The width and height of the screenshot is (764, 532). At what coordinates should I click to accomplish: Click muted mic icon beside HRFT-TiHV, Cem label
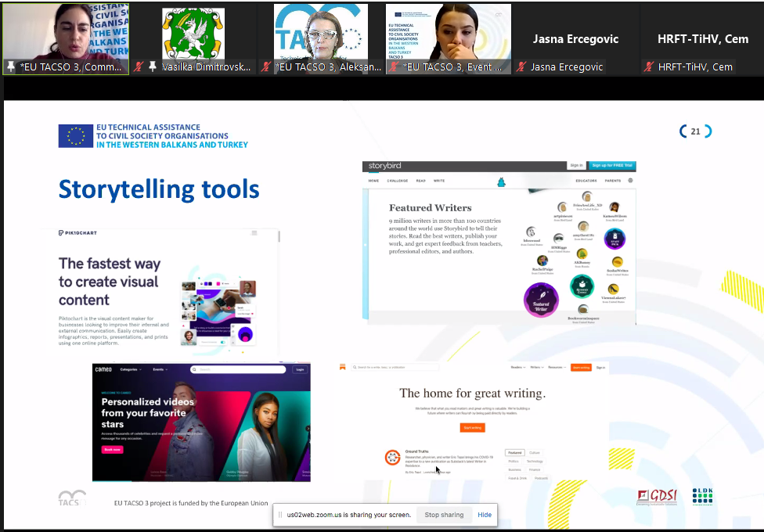coord(649,66)
